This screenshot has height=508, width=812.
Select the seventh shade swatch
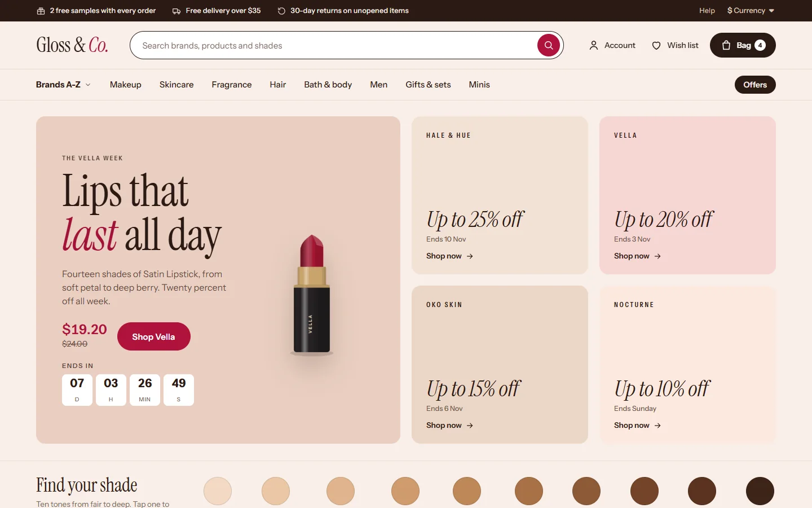pos(586,491)
